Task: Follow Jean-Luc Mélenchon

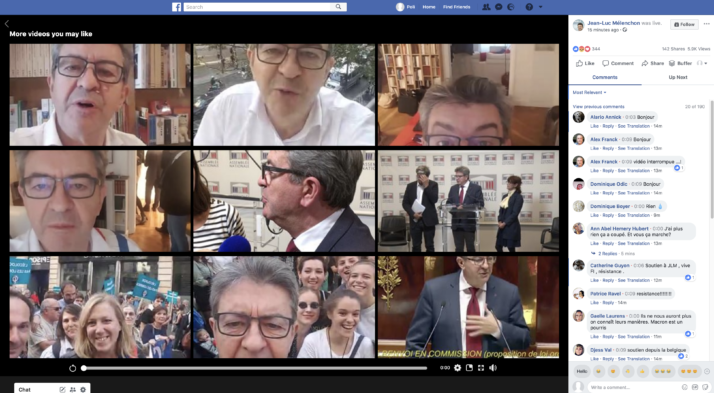Action: [684, 25]
